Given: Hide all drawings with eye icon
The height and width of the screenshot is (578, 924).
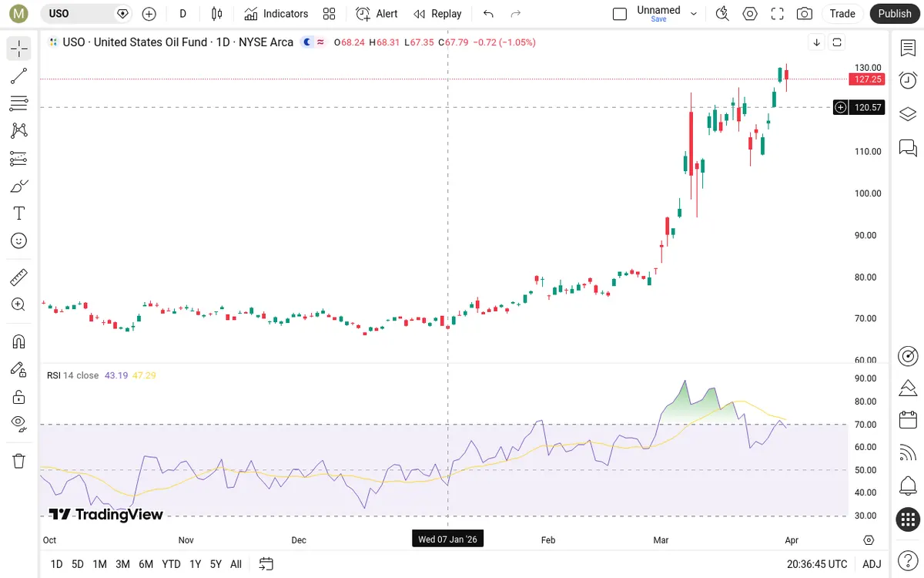Looking at the screenshot, I should pyautogui.click(x=19, y=424).
